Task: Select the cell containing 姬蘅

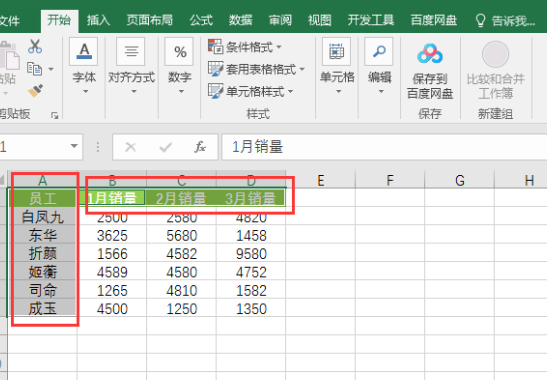Action: (x=43, y=272)
